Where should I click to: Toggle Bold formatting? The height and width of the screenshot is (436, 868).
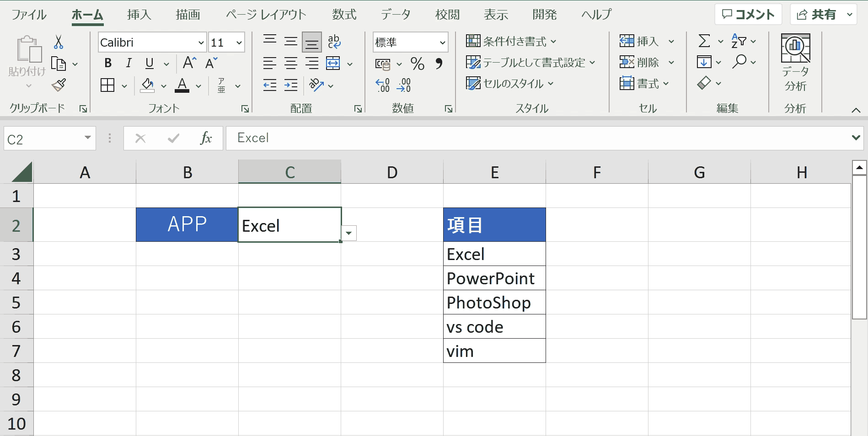point(108,63)
